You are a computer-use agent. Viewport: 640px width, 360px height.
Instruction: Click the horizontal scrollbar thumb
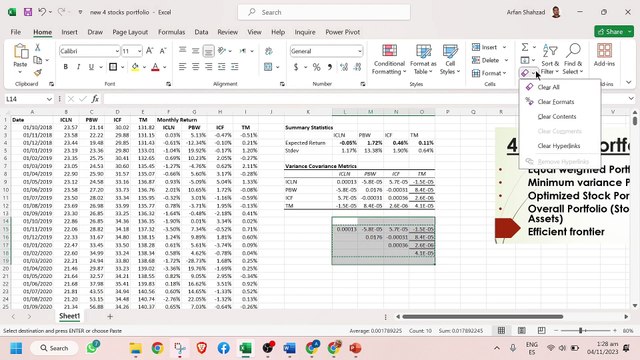click(x=482, y=316)
